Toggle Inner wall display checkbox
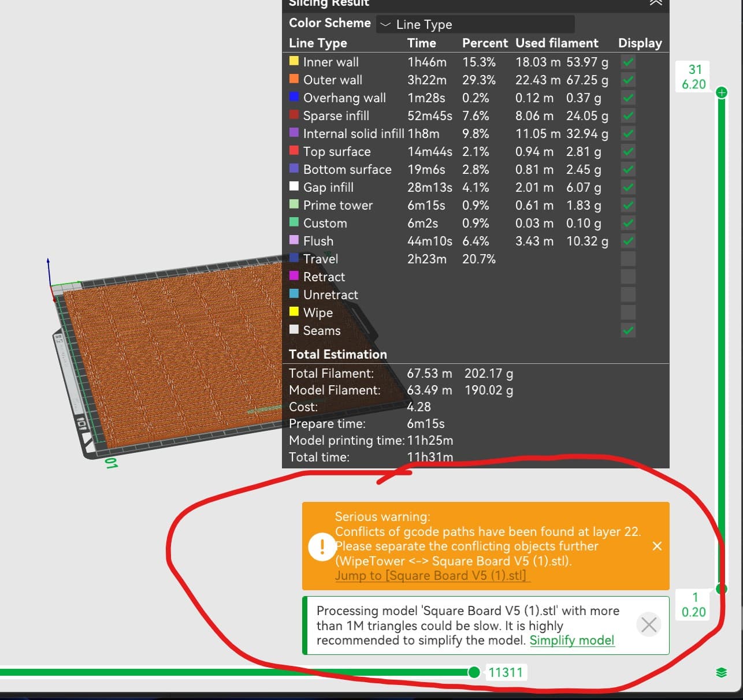 pyautogui.click(x=628, y=62)
